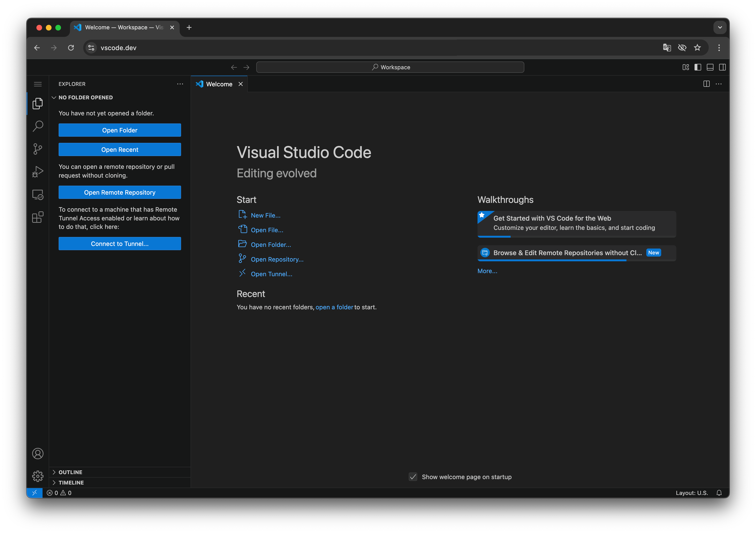View site information for vscode.dev

[x=91, y=48]
